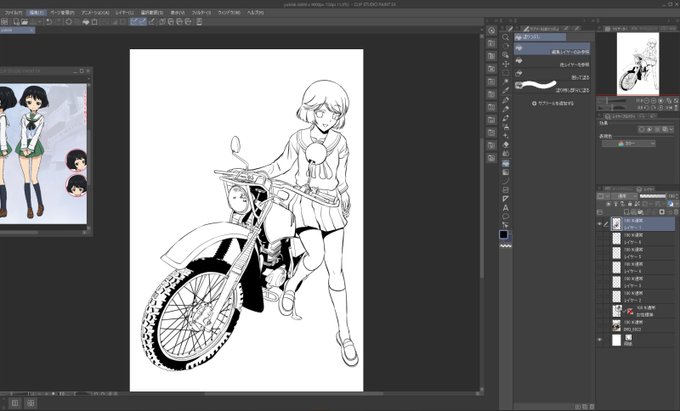
Task: Choose 編集レイヤーのみ参照 sub tool
Action: pos(552,49)
